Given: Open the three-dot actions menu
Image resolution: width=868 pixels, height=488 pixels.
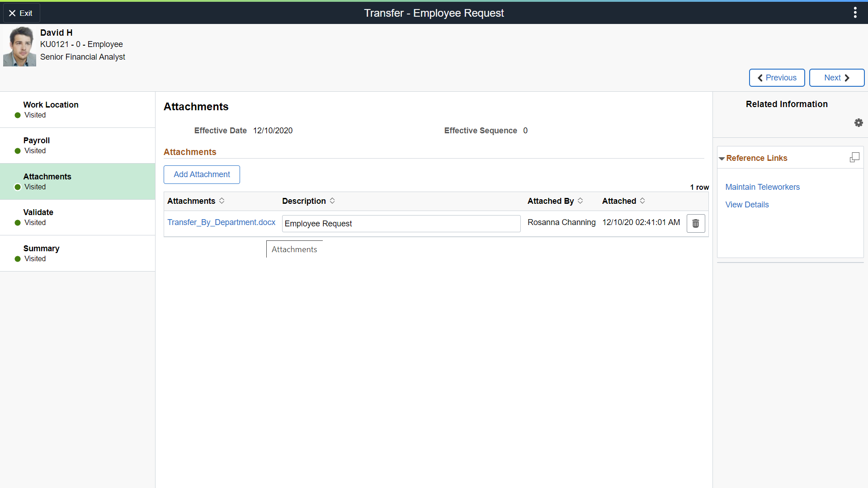Looking at the screenshot, I should (x=855, y=13).
